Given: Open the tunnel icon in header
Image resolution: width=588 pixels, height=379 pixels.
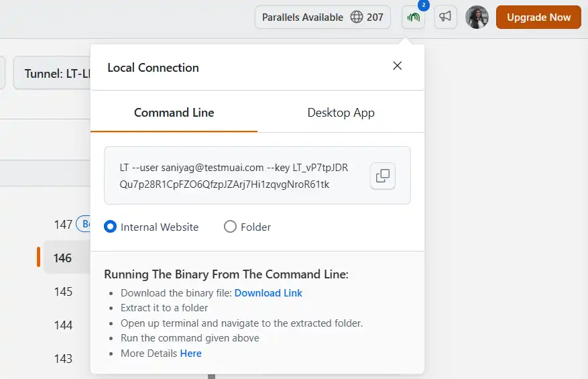Looking at the screenshot, I should click(x=414, y=17).
